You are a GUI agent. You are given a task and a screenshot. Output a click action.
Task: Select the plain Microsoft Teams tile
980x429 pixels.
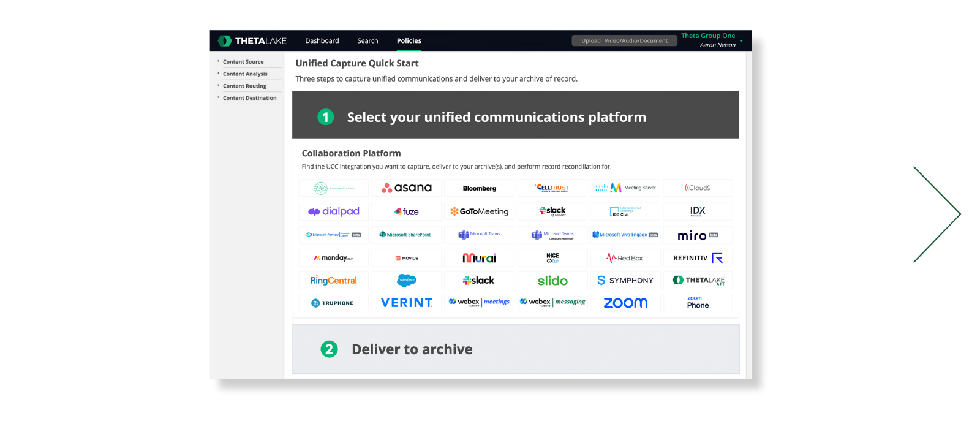click(x=480, y=235)
